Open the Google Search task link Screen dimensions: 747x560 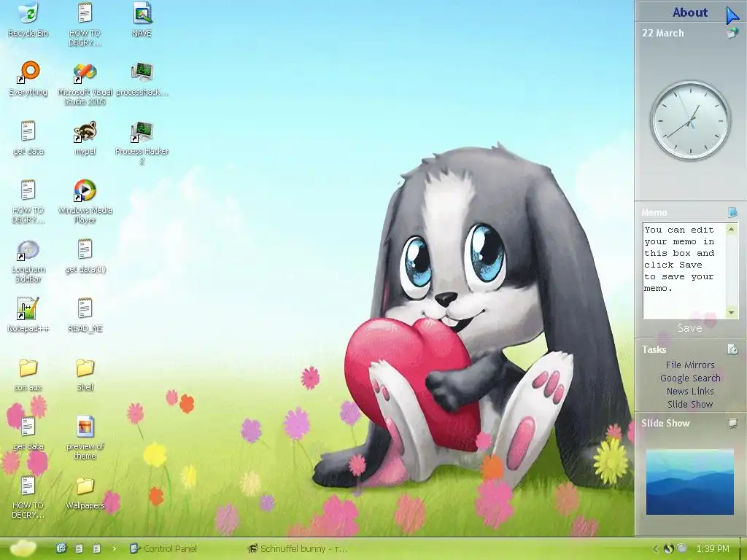(690, 378)
